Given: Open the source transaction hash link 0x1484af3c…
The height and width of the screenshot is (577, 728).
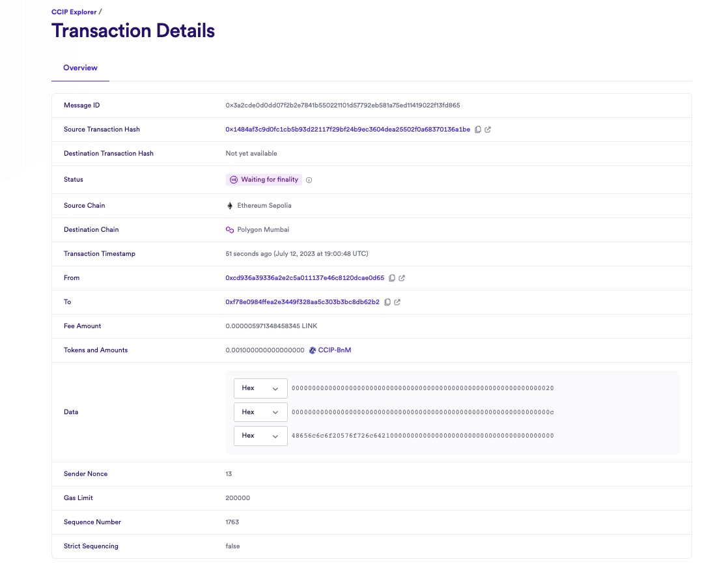Looking at the screenshot, I should 348,130.
